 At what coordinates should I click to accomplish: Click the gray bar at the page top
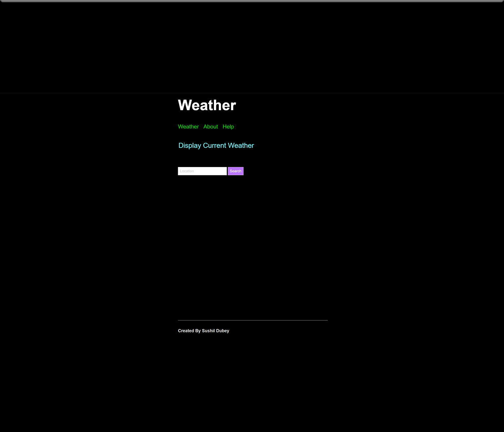[x=252, y=1]
